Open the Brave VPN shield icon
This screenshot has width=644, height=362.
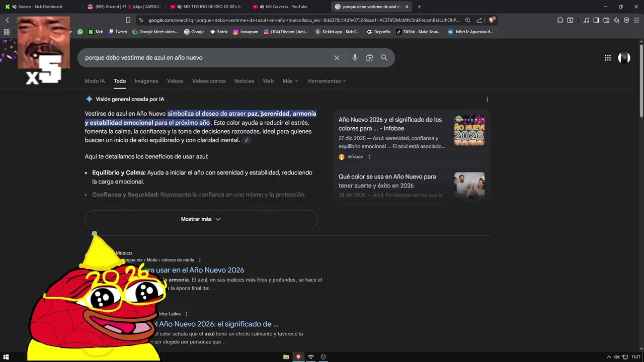click(626, 20)
